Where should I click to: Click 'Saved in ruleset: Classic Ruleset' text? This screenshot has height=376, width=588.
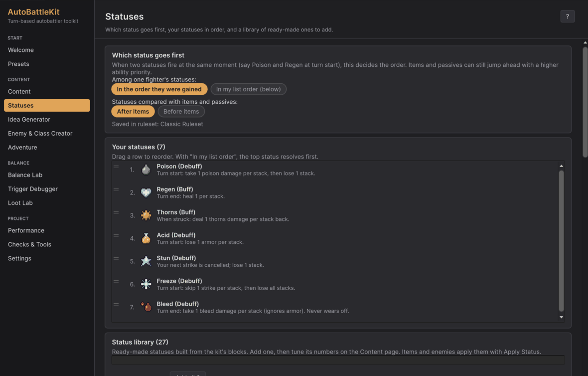[157, 124]
